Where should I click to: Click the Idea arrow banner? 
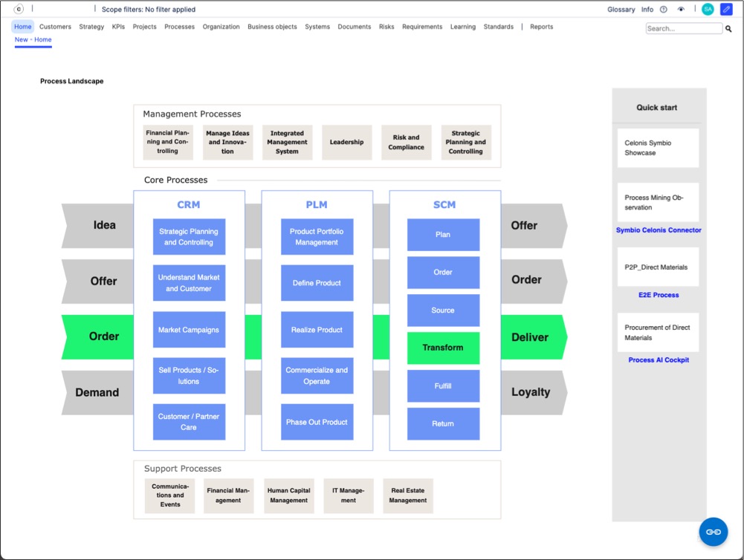point(98,226)
